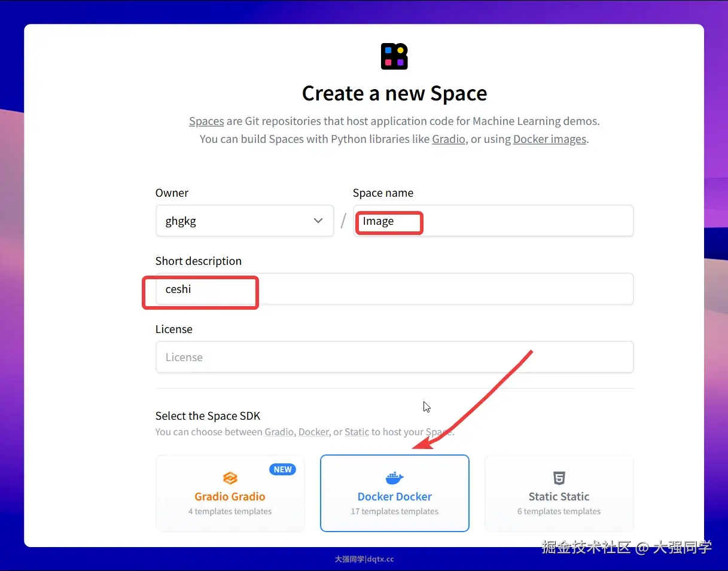
Task: Open the Spaces link in the description
Action: 206,121
